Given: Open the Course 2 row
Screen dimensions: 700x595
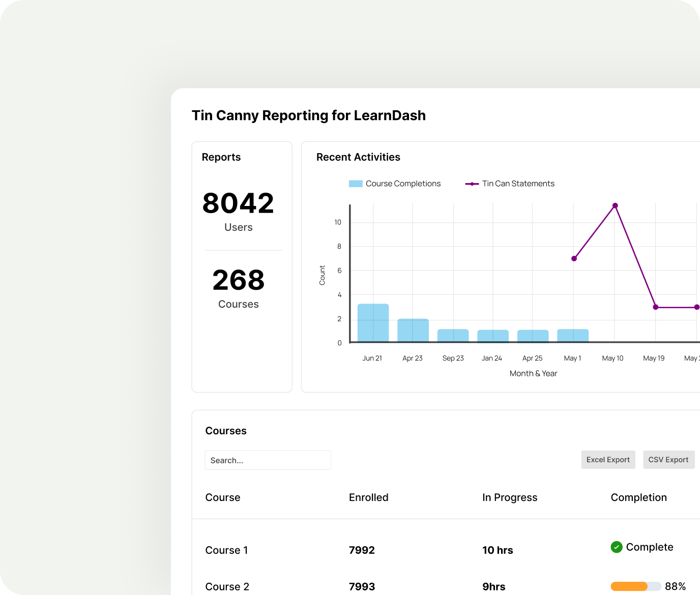Looking at the screenshot, I should click(x=227, y=587).
